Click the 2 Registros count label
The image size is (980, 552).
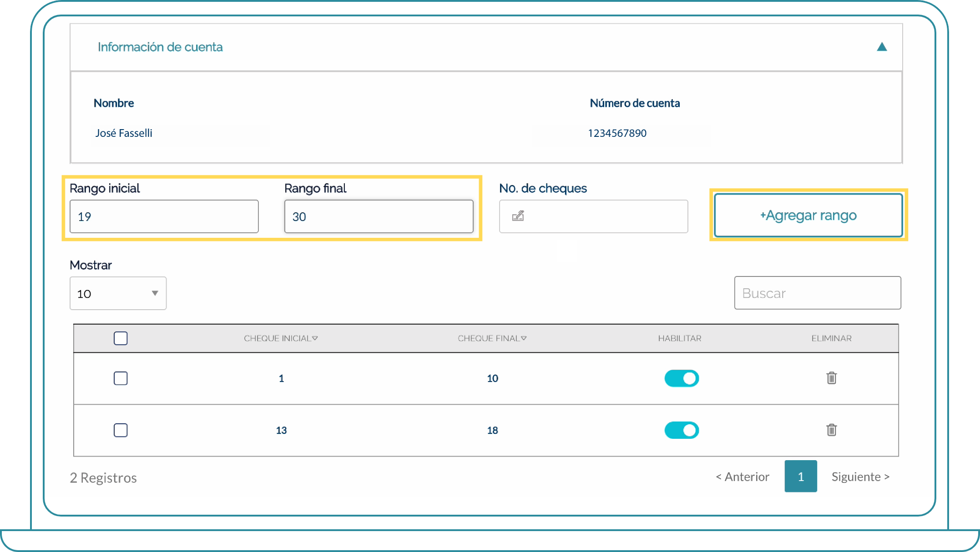click(103, 478)
